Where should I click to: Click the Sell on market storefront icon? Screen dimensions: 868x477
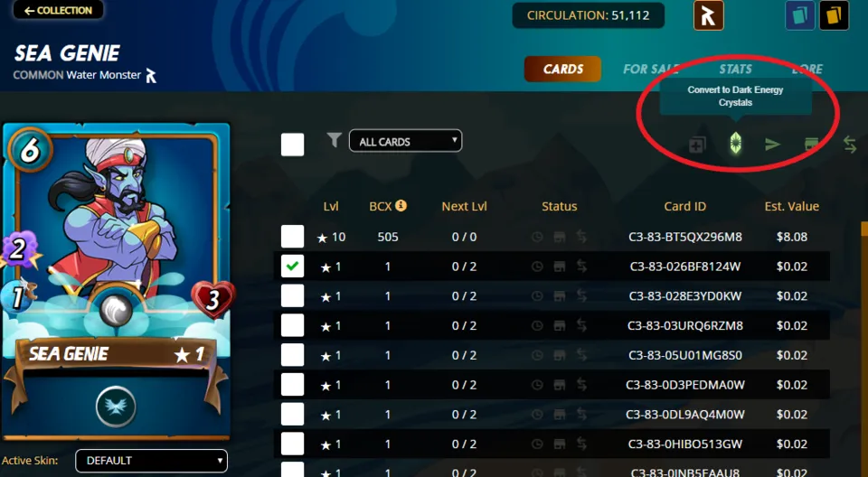tap(811, 145)
